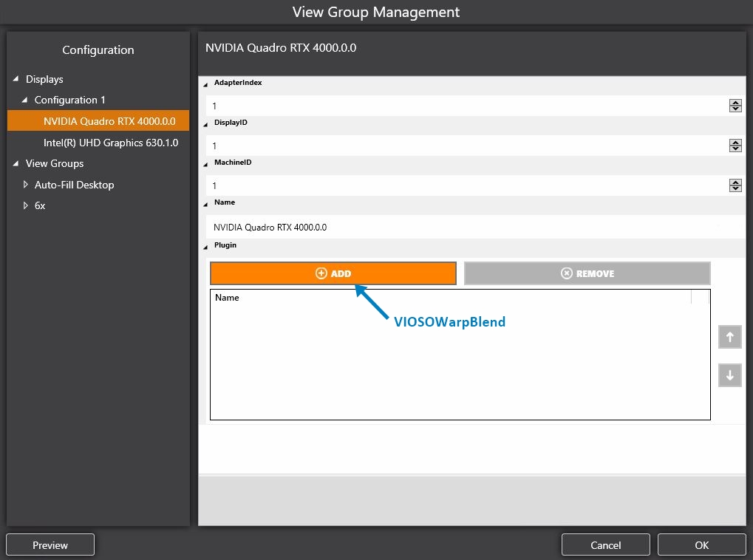Click the Name text field
The width and height of the screenshot is (753, 560).
pyautogui.click(x=475, y=227)
